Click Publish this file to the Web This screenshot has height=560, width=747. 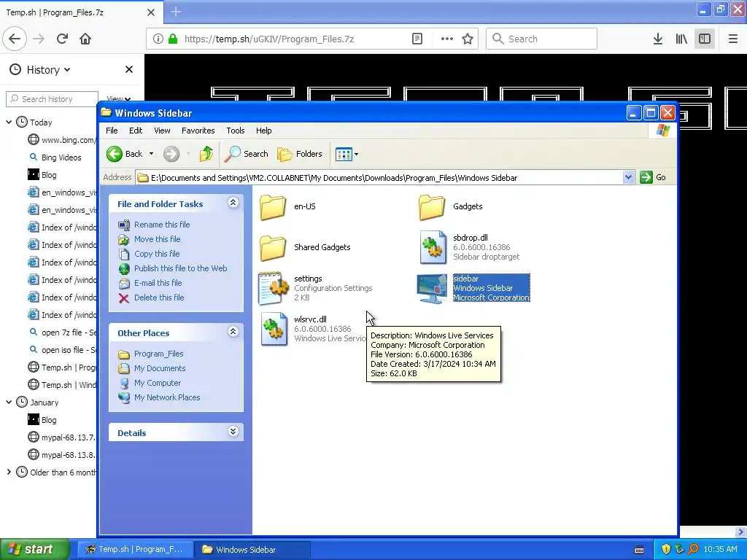(x=181, y=268)
